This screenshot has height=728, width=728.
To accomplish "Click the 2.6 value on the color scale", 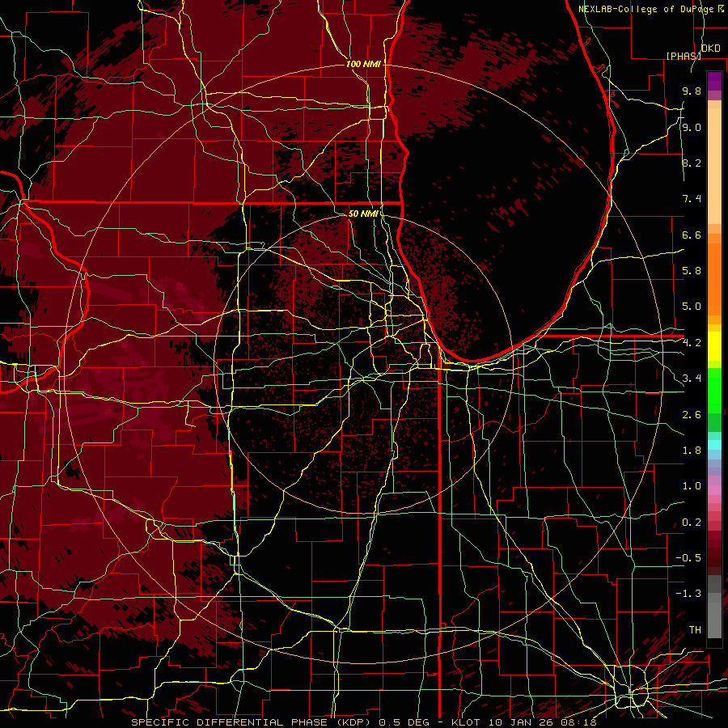I will coord(692,414).
